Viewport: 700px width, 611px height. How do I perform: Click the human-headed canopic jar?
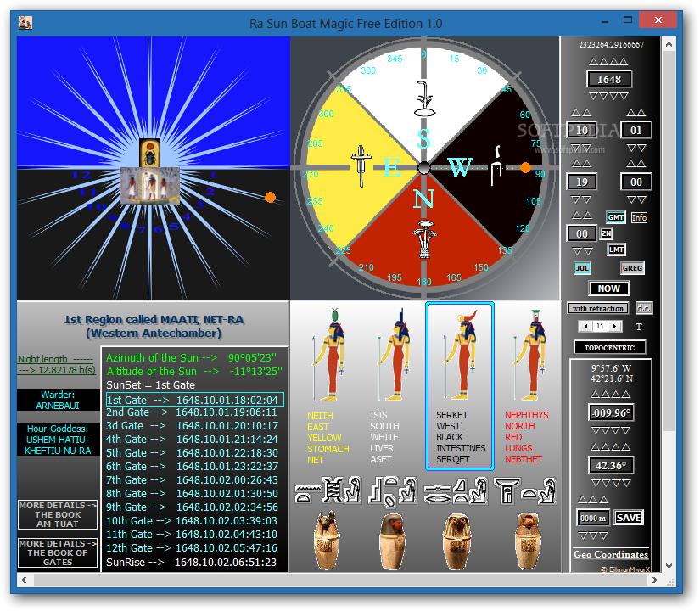(x=392, y=541)
